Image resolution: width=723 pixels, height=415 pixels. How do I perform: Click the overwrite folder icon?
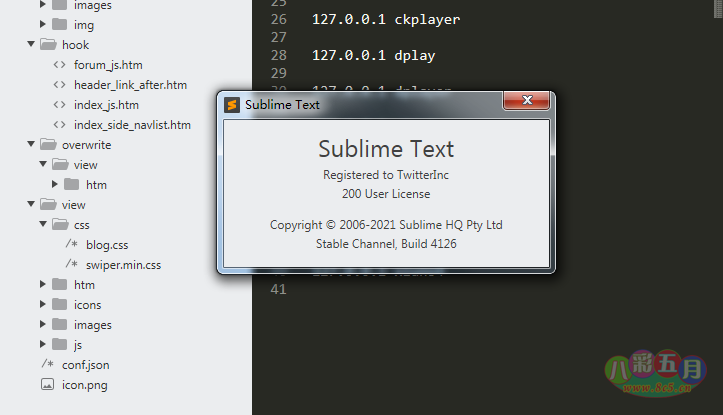pos(48,144)
